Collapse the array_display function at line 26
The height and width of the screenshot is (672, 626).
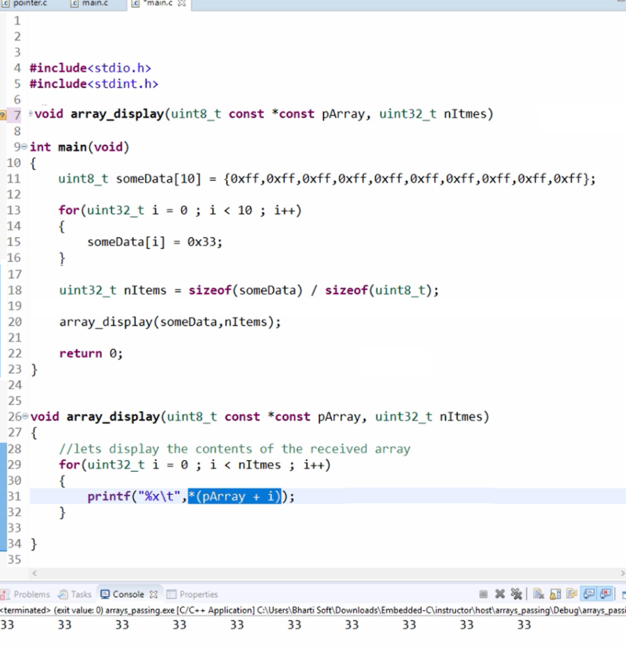pos(25,416)
